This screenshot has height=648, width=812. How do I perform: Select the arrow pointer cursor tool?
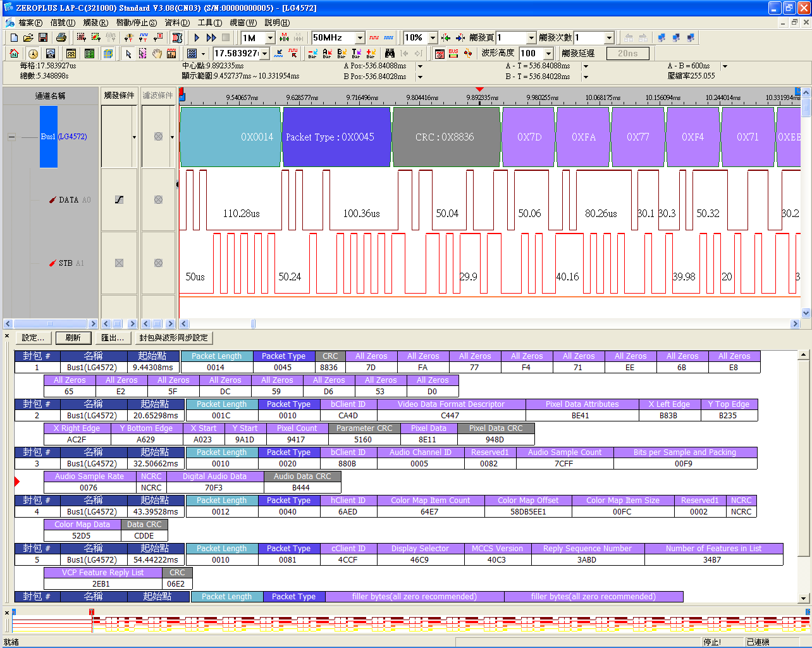click(x=128, y=54)
